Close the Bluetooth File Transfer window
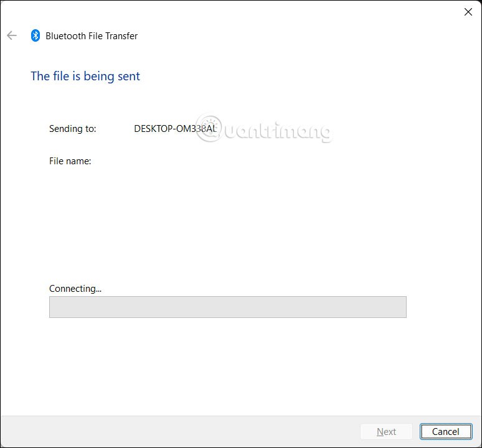Viewport: 482px width, 448px height. 468,12
